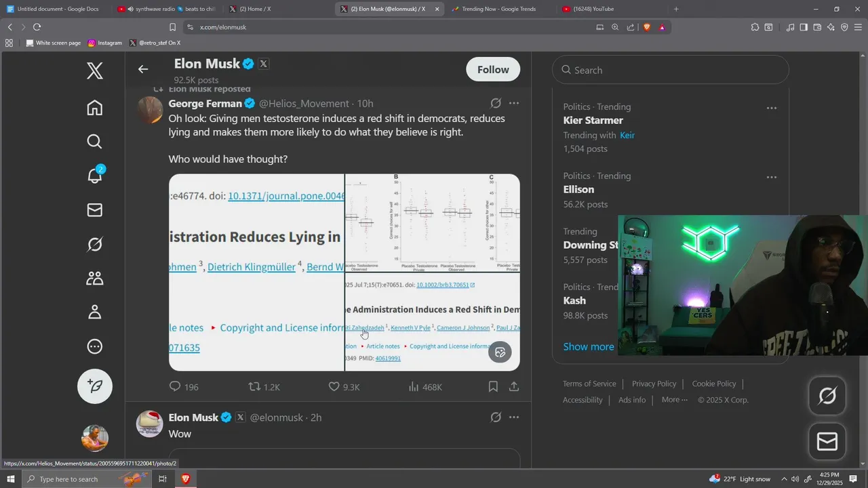Open the Home icon in sidebar
The width and height of the screenshot is (868, 488).
95,107
